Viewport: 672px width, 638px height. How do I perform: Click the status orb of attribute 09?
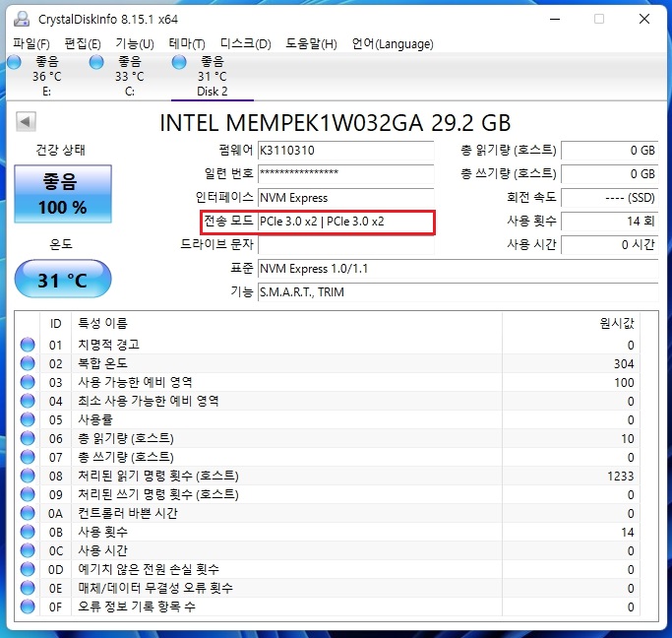(x=28, y=494)
